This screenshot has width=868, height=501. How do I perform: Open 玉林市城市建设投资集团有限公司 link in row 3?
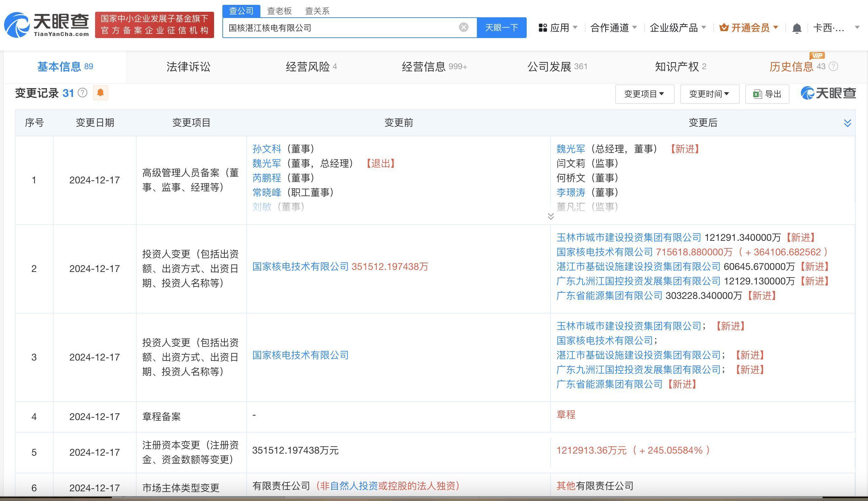tap(629, 326)
